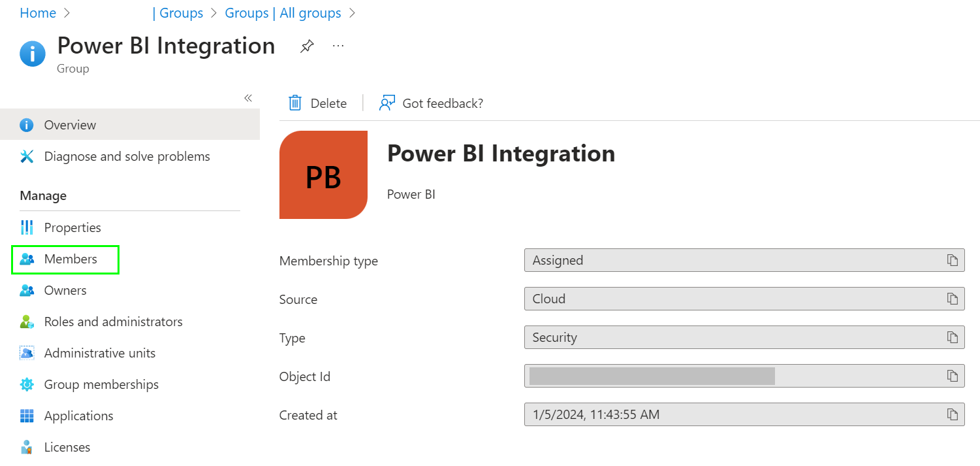Delete the Power BI Integration group
The width and height of the screenshot is (980, 466).
318,103
